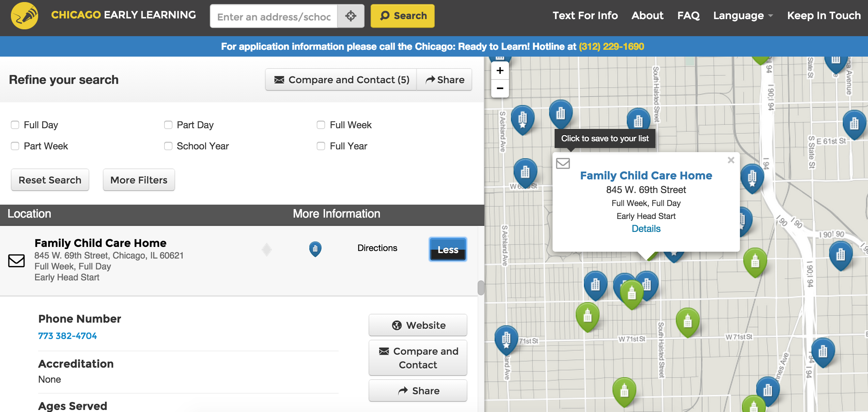This screenshot has height=412, width=868.
Task: Select blue marker below I 90 label at right
Action: pyautogui.click(x=841, y=255)
